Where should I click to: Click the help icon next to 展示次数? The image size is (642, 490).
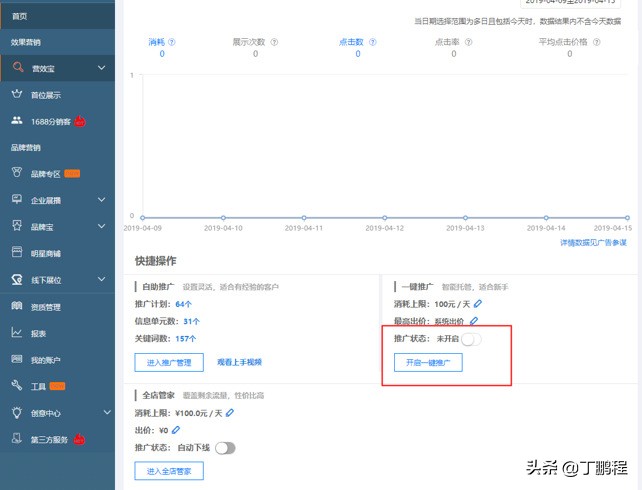[x=274, y=42]
